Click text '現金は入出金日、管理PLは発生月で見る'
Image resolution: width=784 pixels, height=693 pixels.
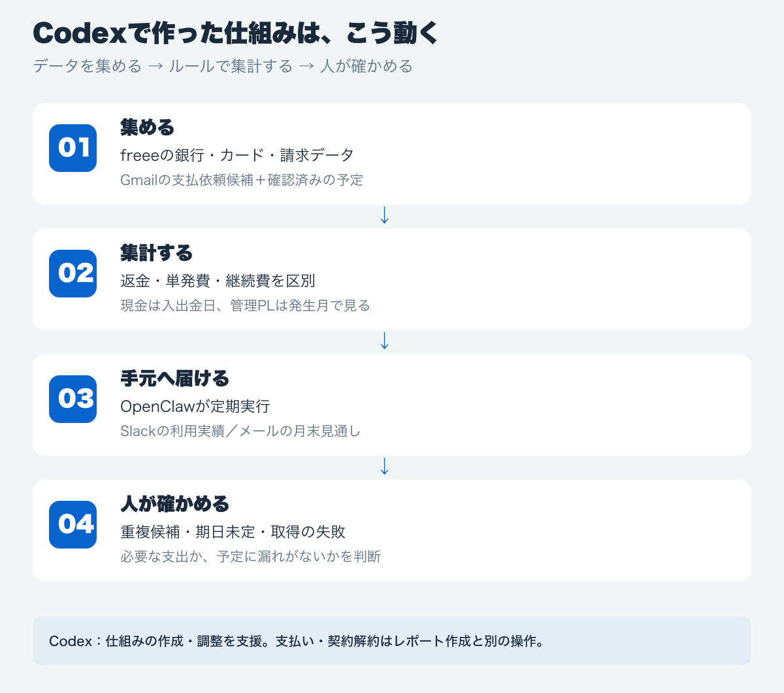point(245,305)
